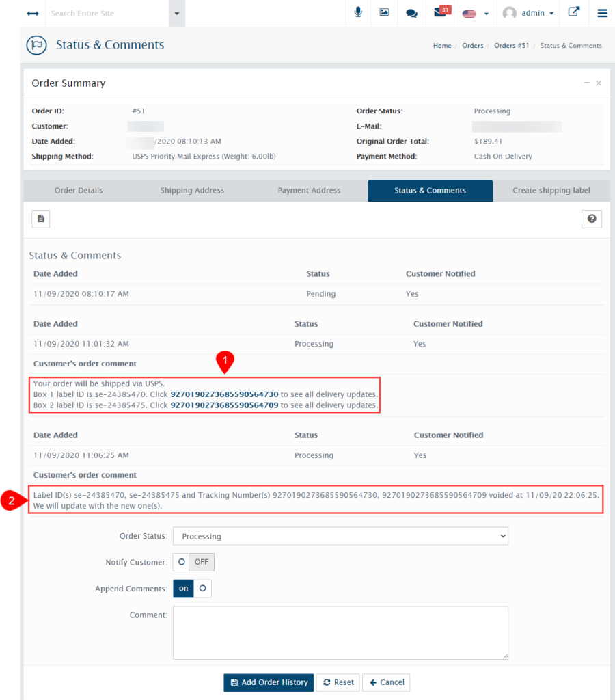The image size is (615, 700).
Task: Open the Create shipping label tab
Action: click(x=551, y=191)
